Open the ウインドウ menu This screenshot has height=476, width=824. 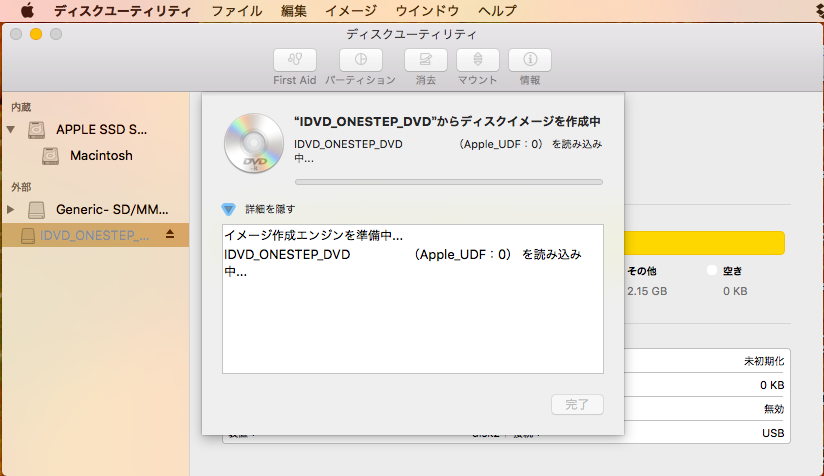(x=427, y=11)
